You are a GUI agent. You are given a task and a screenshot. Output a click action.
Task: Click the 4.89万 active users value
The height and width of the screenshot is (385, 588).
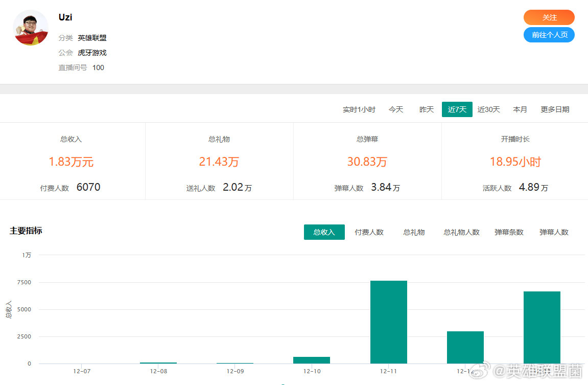pos(533,187)
